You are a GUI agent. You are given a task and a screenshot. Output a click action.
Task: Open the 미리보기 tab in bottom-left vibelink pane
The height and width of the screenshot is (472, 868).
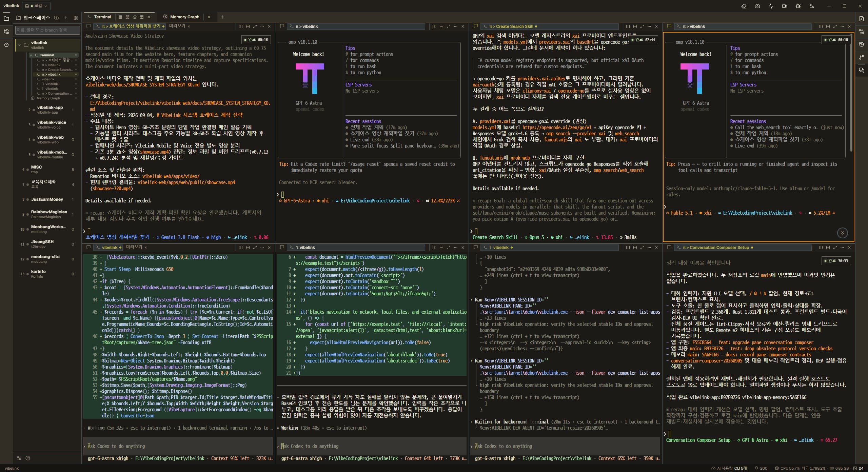(134, 247)
